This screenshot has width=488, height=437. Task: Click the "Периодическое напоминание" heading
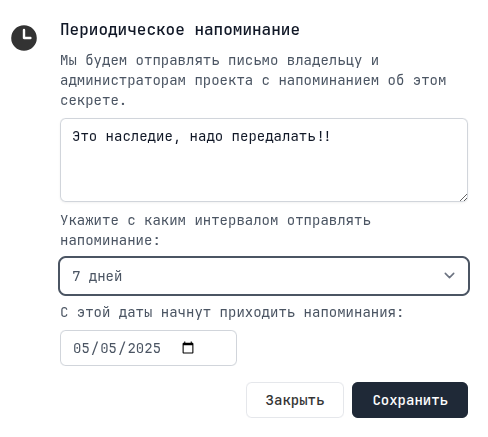pos(180,30)
